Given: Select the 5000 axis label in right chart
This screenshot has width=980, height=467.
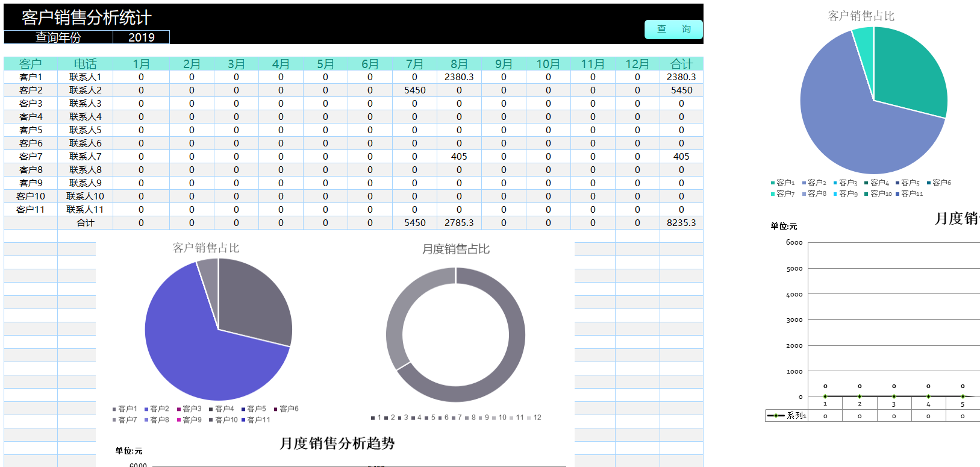Looking at the screenshot, I should click(x=794, y=269).
